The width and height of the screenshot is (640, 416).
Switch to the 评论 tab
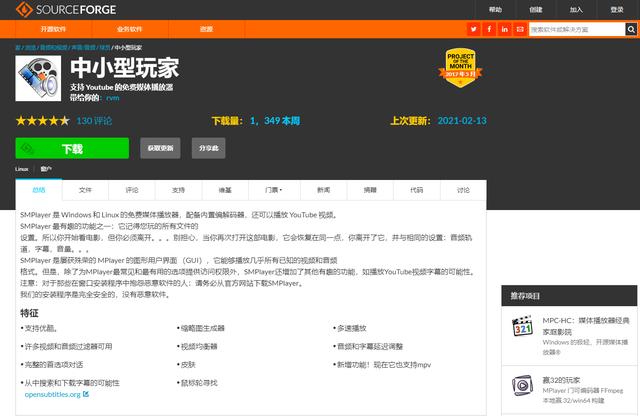coord(132,190)
